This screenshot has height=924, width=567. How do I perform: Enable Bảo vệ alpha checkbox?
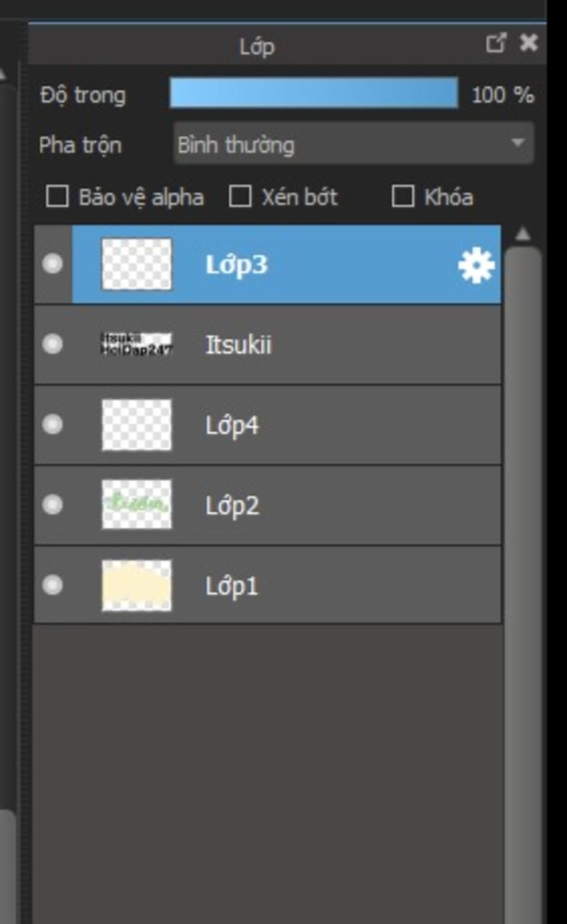click(57, 196)
